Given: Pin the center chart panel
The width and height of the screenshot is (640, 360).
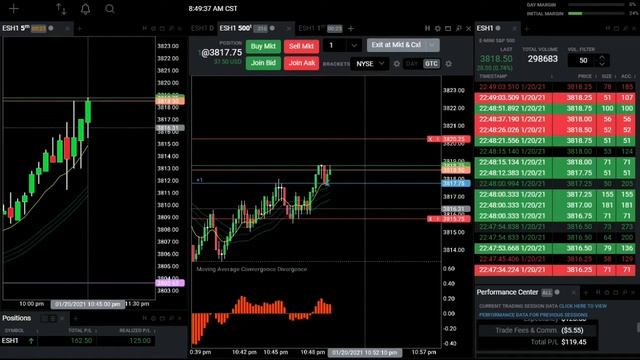Looking at the screenshot, I should pyautogui.click(x=458, y=29).
